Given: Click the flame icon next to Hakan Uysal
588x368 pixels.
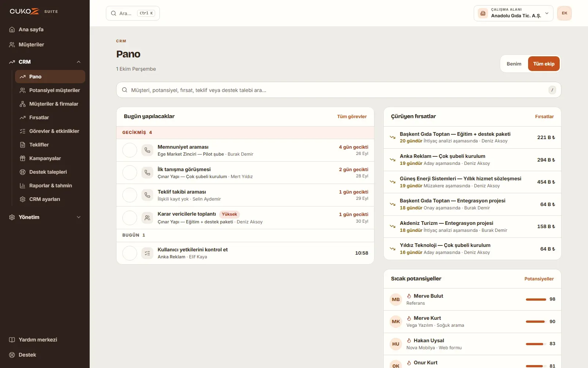Looking at the screenshot, I should [x=409, y=340].
